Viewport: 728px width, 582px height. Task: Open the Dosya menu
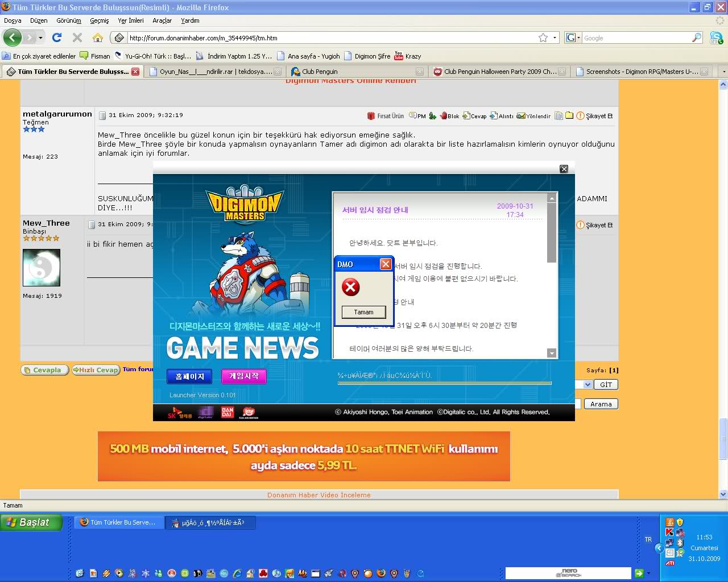[13, 20]
